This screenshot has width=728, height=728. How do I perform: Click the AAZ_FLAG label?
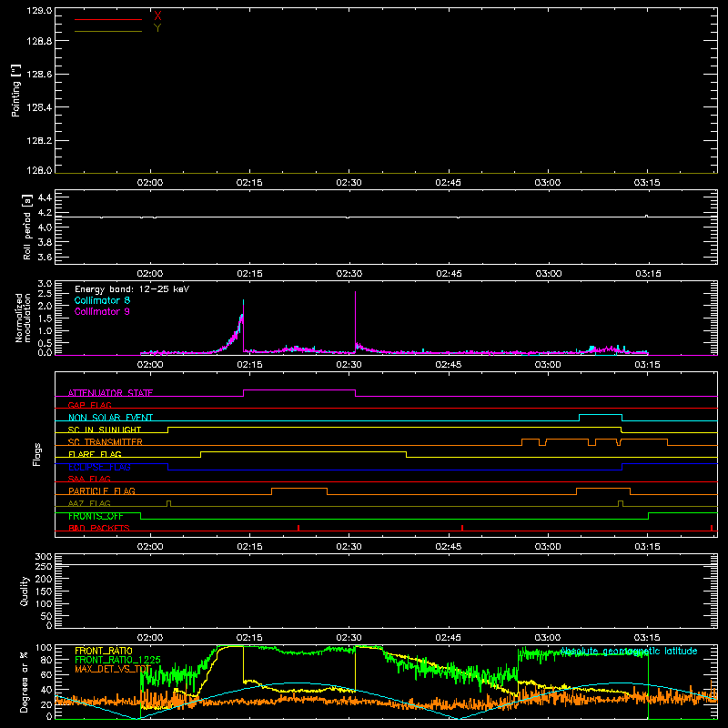[89, 503]
